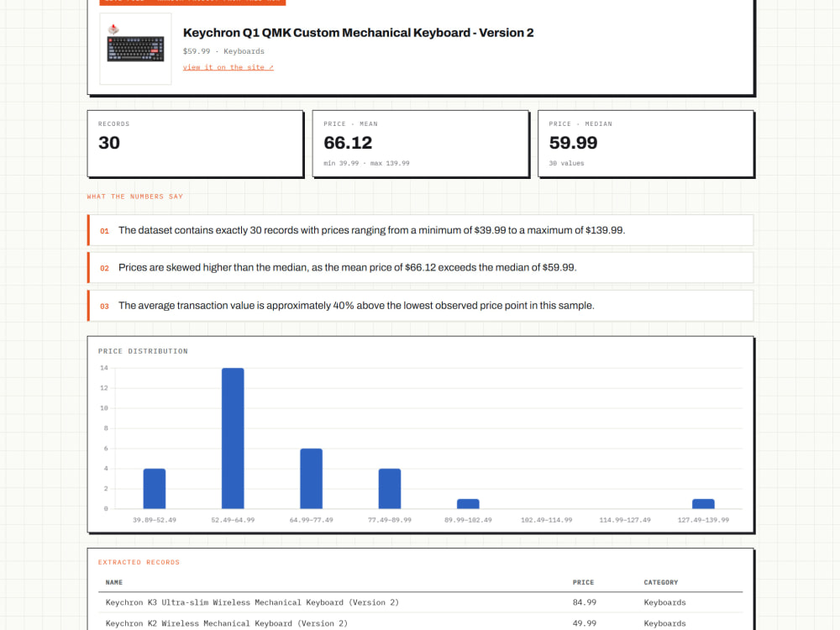This screenshot has height=630, width=840.
Task: Click the Extracted Records heading
Action: (x=139, y=562)
